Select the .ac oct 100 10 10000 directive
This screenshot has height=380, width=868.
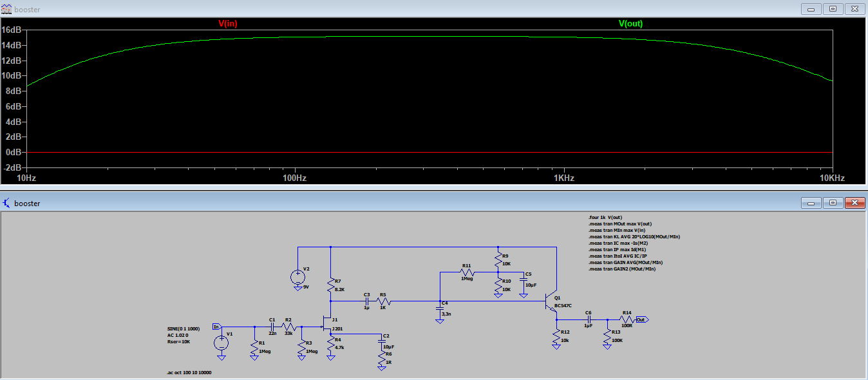coord(188,373)
